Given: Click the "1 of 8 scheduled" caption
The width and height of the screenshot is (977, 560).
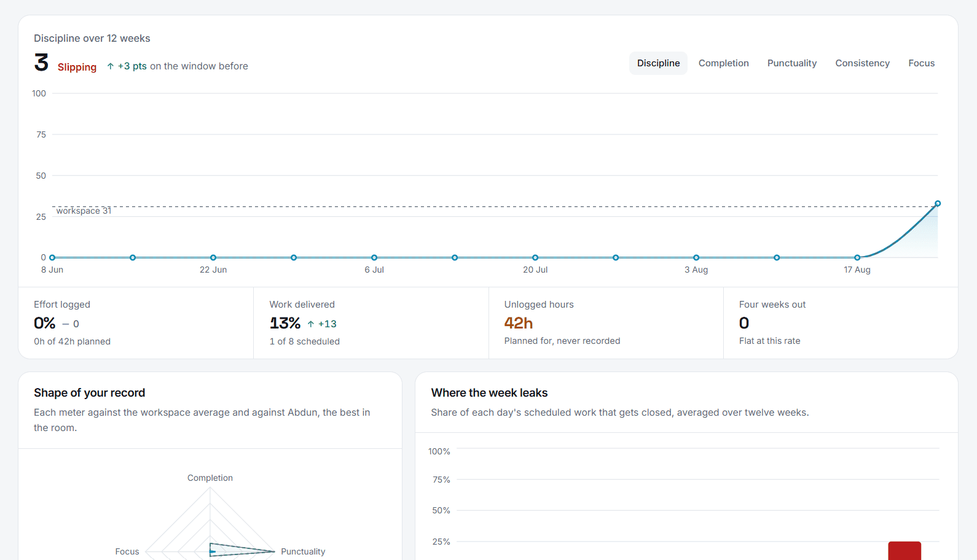Looking at the screenshot, I should pos(305,341).
